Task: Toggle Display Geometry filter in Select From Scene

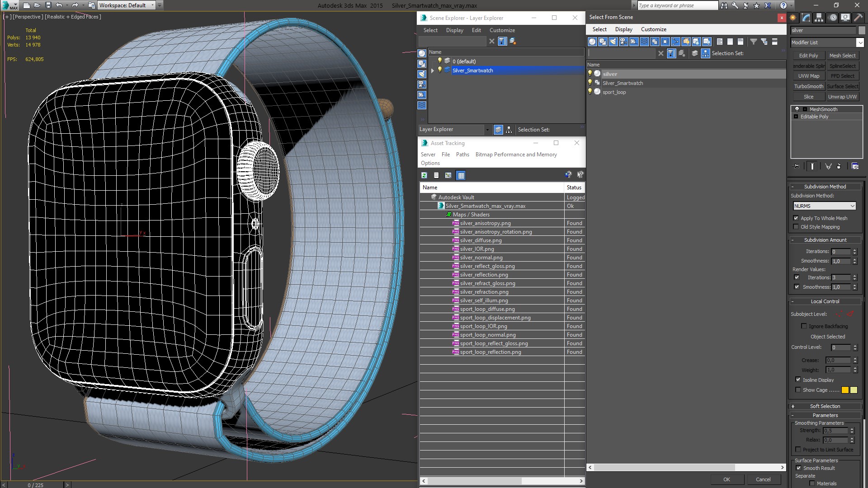Action: [592, 42]
